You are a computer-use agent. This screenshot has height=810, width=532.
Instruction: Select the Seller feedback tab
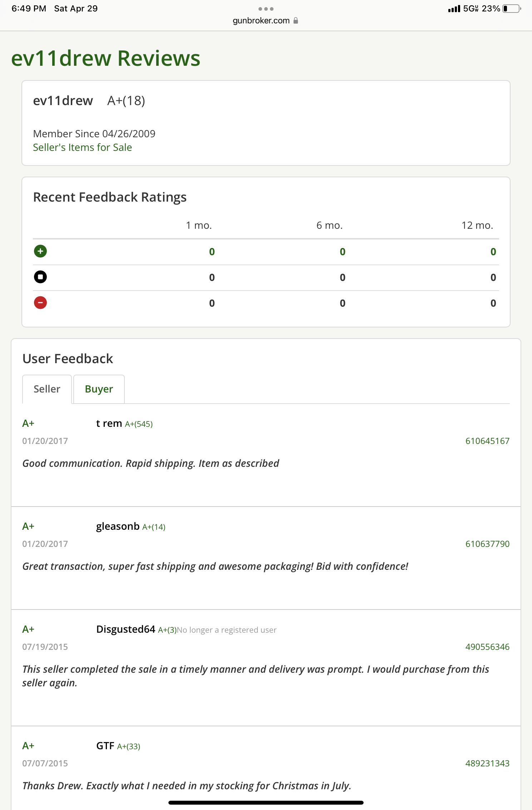(47, 389)
